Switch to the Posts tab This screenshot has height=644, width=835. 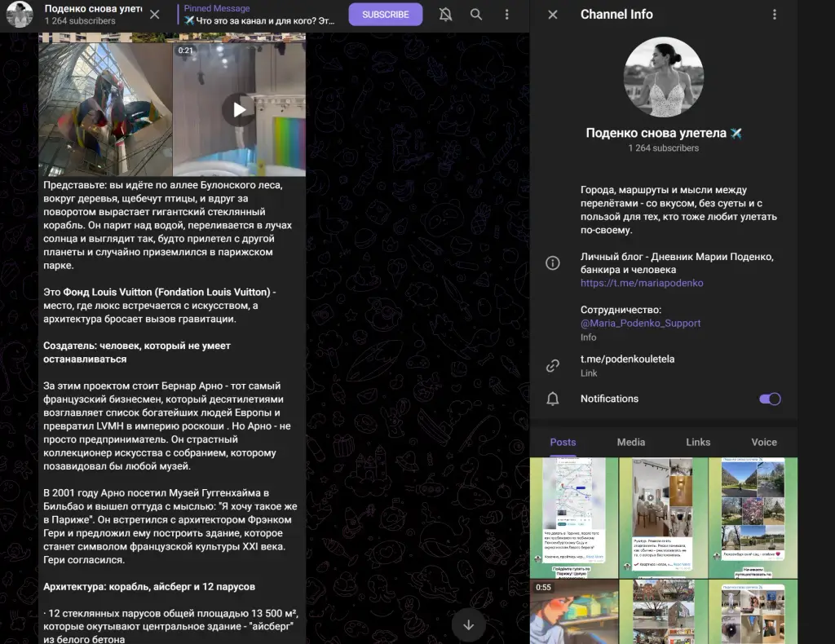click(x=563, y=443)
